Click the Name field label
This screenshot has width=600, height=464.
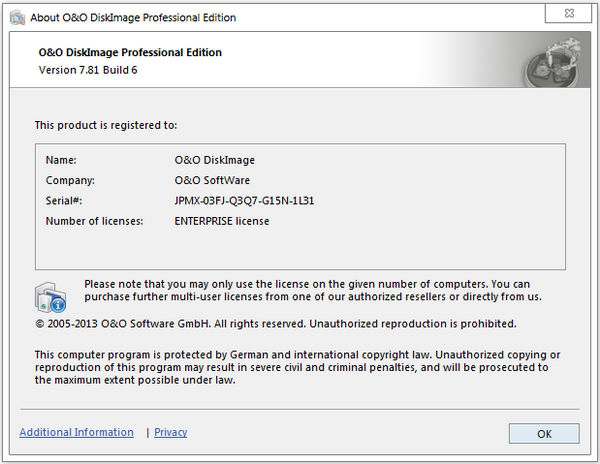point(61,159)
